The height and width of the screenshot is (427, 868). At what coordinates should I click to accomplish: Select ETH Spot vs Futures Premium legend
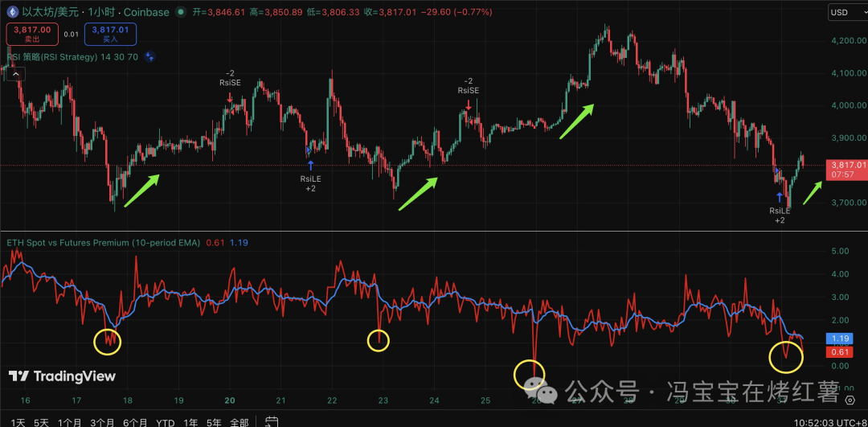tap(103, 243)
